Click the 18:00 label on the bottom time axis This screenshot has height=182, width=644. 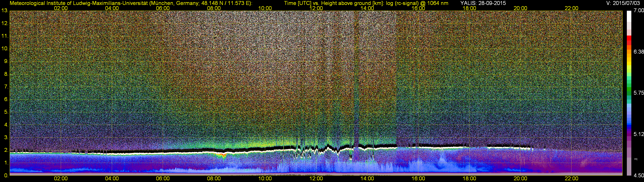click(469, 179)
